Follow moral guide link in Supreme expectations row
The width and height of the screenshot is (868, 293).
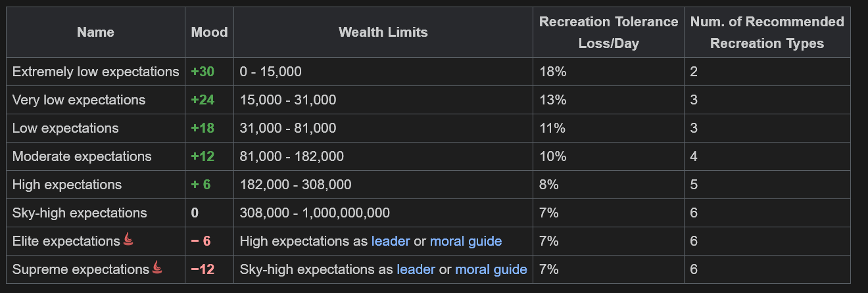491,269
